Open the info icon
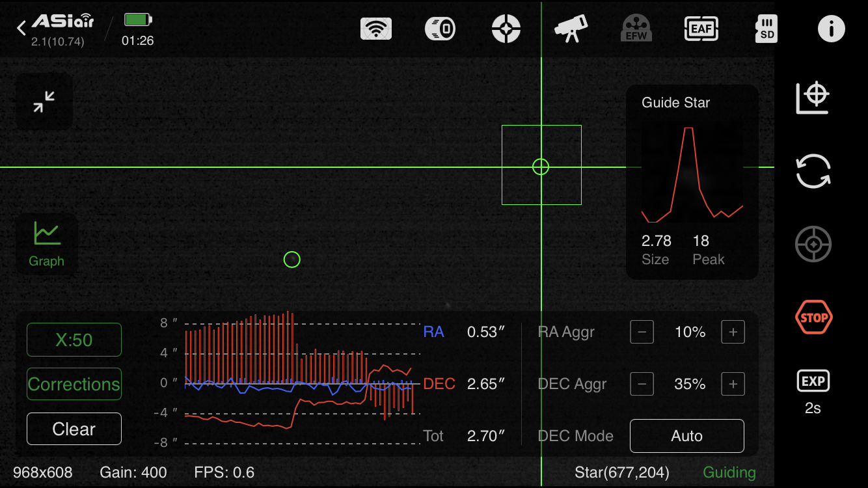Screen dimensions: 868x488 (x=831, y=29)
